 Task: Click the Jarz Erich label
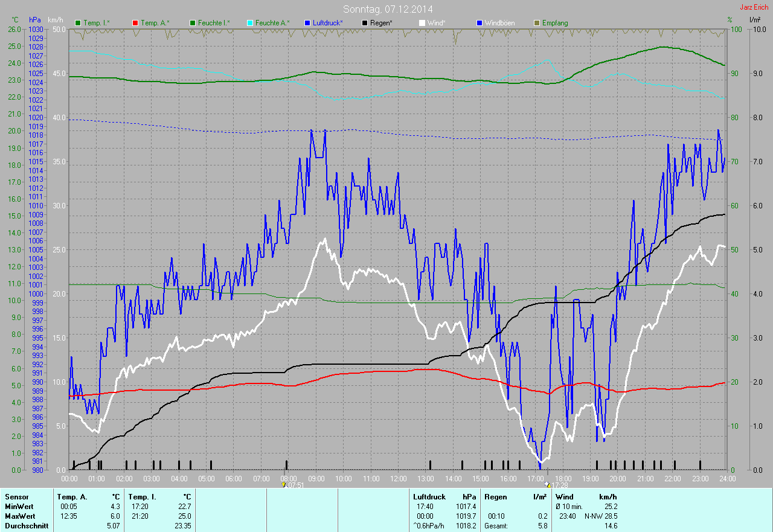(754, 7)
